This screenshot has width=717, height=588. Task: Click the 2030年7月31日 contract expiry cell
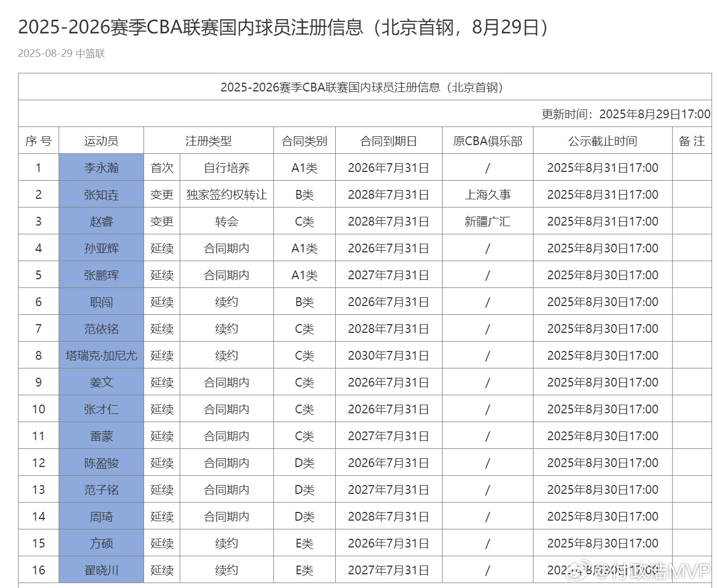click(x=389, y=355)
